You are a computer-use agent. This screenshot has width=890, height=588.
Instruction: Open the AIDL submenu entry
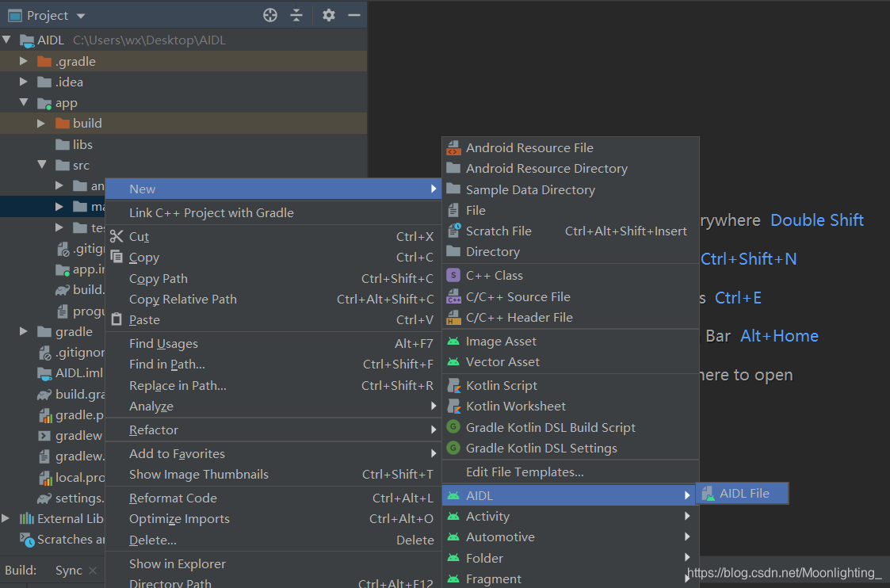[x=571, y=495]
